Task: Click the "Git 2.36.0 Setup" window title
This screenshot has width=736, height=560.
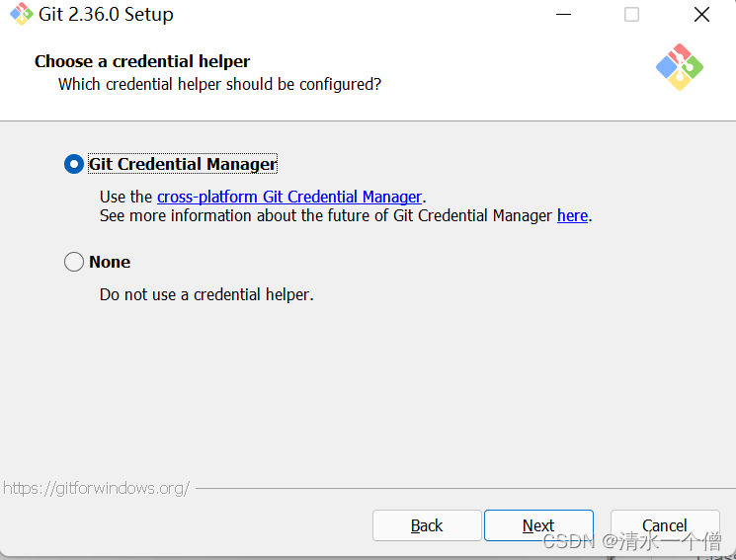Action: click(106, 15)
